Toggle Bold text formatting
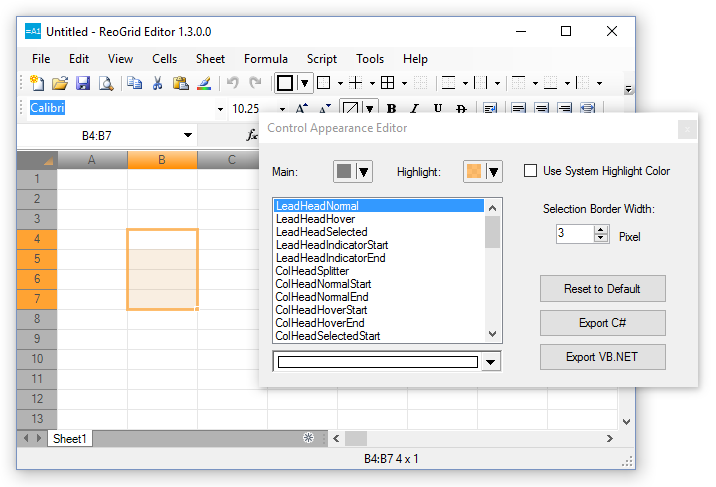 tap(391, 109)
